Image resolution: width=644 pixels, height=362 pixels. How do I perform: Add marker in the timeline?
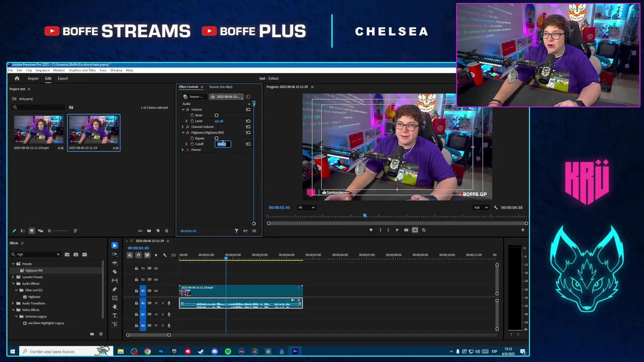(155, 255)
